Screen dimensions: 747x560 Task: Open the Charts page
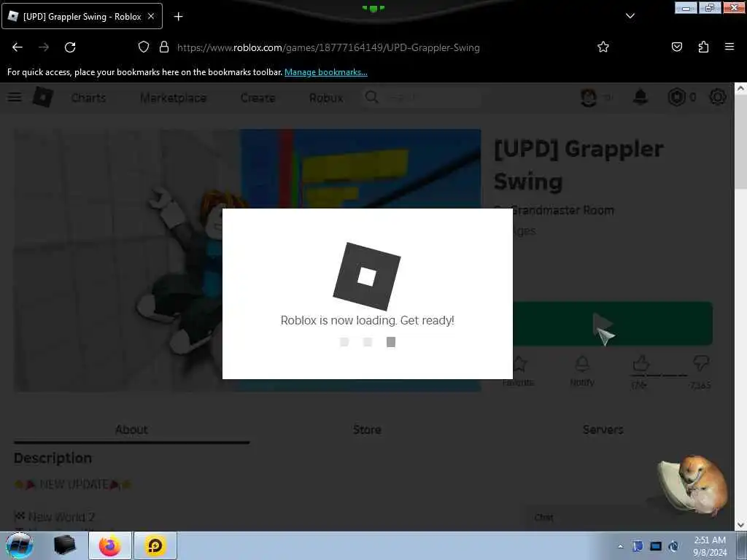88,98
